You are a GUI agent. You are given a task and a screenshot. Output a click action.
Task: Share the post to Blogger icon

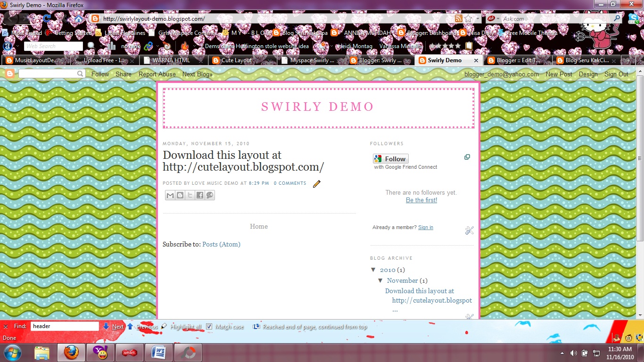point(180,195)
